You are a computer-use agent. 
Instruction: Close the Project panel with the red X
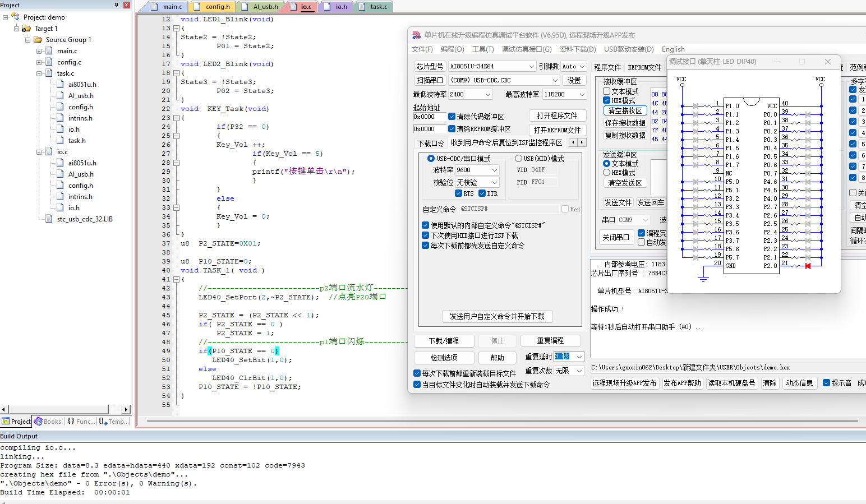(x=126, y=4)
